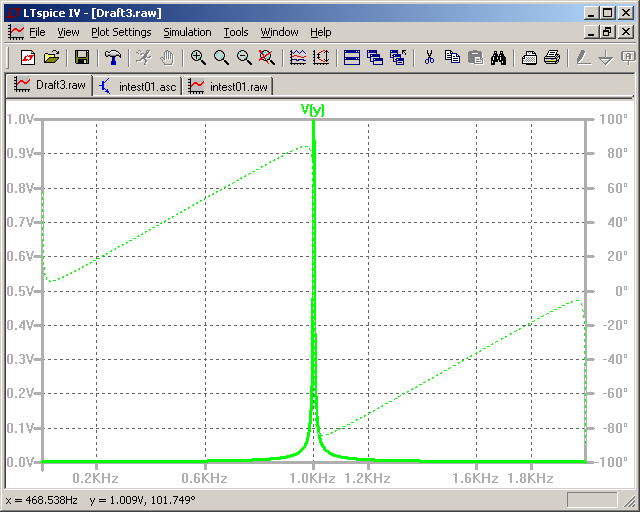Click the Zoom In magnifier icon
640x512 pixels.
(198, 58)
